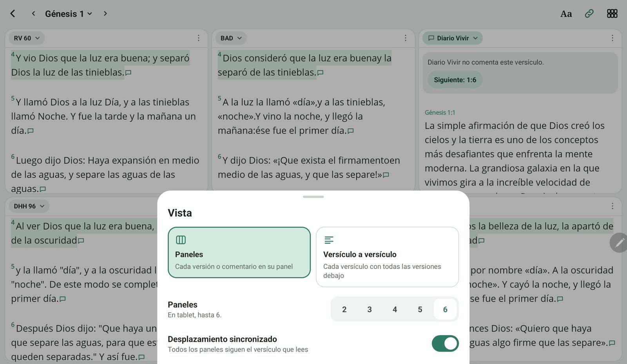627x364 pixels.
Task: Open note icon after DHH 96 verse 6
Action: (141, 357)
